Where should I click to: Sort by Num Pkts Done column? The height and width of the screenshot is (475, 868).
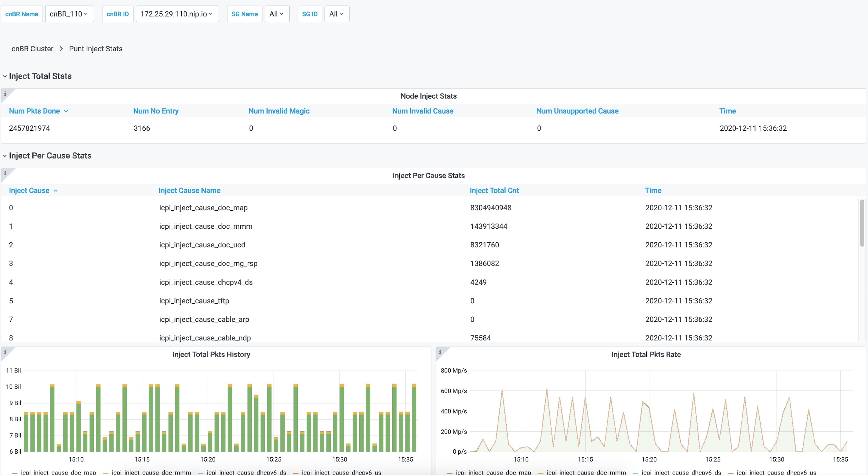point(38,111)
